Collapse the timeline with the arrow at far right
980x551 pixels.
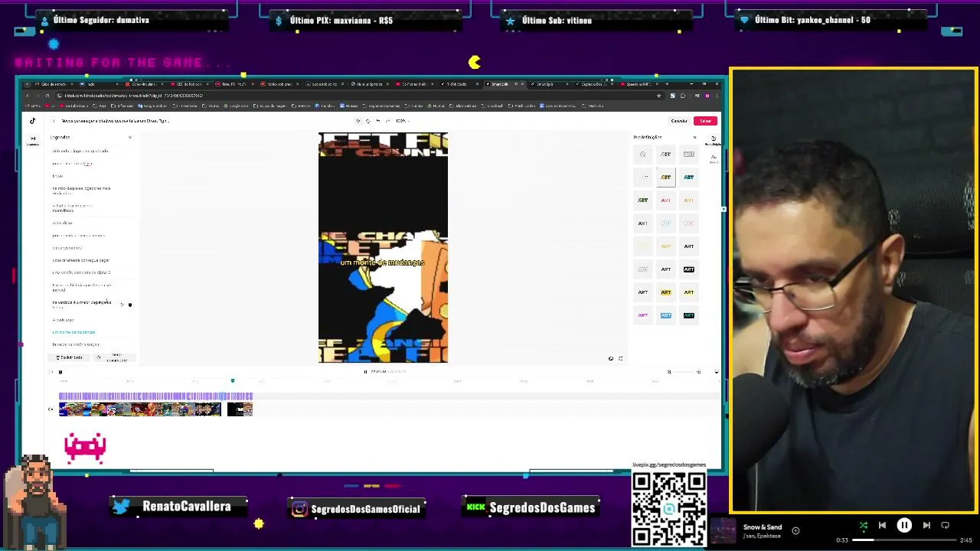coord(717,372)
